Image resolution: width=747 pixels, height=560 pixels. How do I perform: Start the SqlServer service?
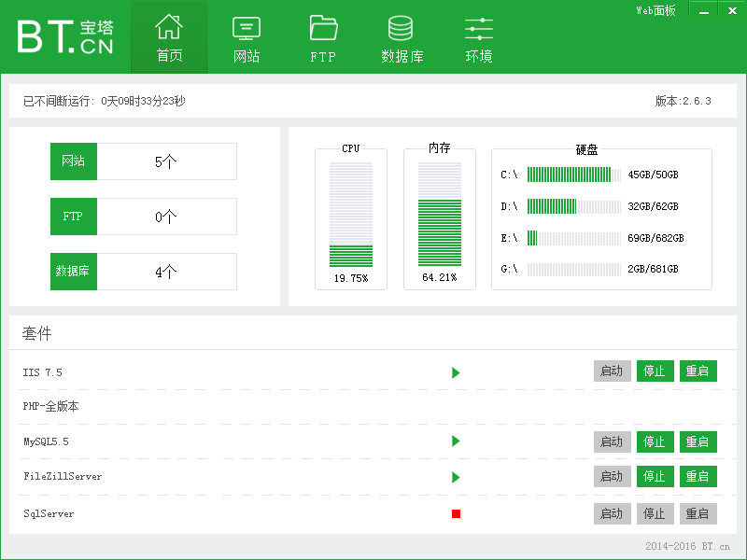613,514
